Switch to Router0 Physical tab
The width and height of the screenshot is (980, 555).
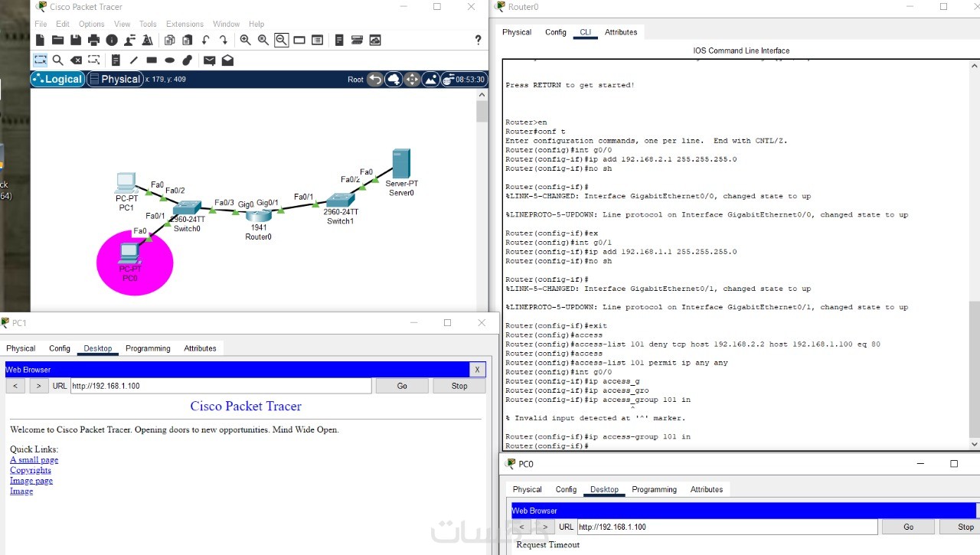(x=517, y=32)
